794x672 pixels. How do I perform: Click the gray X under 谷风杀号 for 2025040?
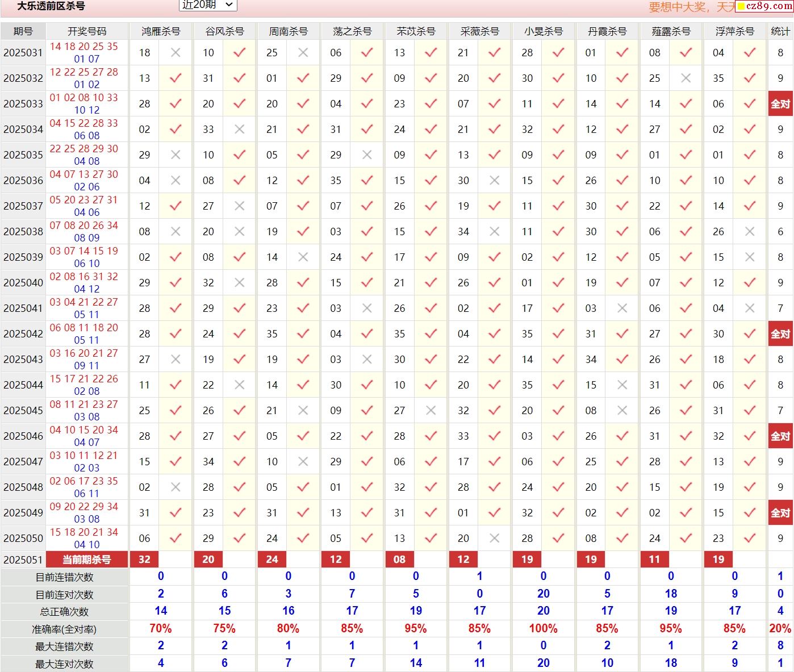pos(239,282)
